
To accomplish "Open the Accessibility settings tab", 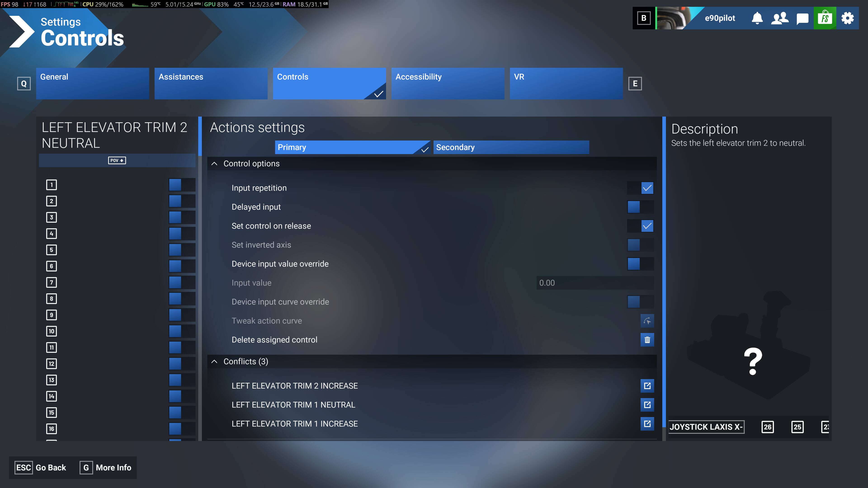I will click(448, 83).
